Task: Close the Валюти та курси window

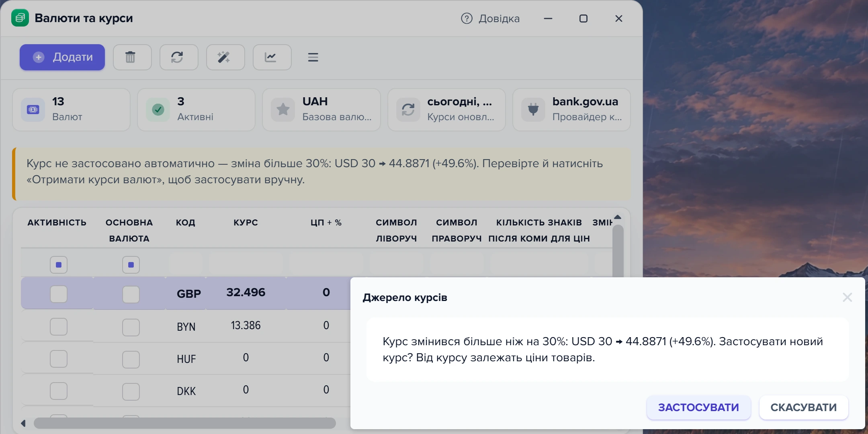Action: pyautogui.click(x=619, y=18)
